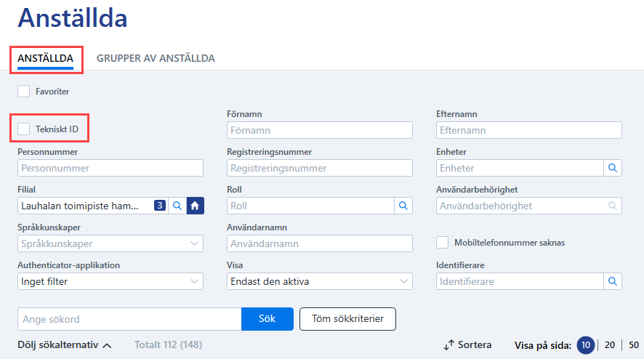
Task: Click the Roll text field
Action: pyautogui.click(x=310, y=206)
